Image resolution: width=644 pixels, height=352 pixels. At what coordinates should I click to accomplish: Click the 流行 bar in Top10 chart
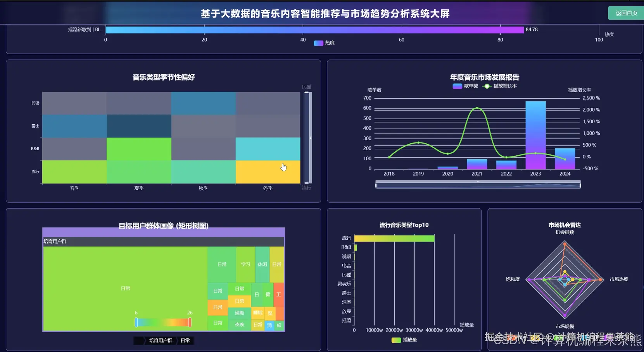394,237
